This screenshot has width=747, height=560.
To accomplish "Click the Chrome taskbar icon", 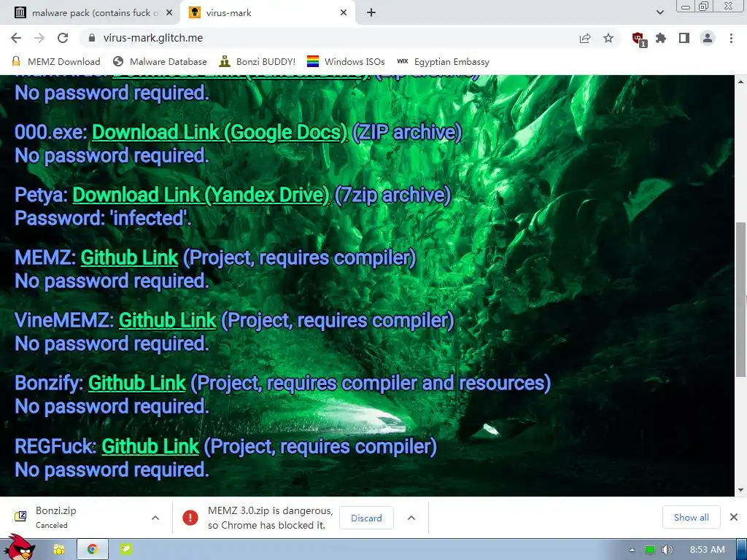I will [93, 550].
